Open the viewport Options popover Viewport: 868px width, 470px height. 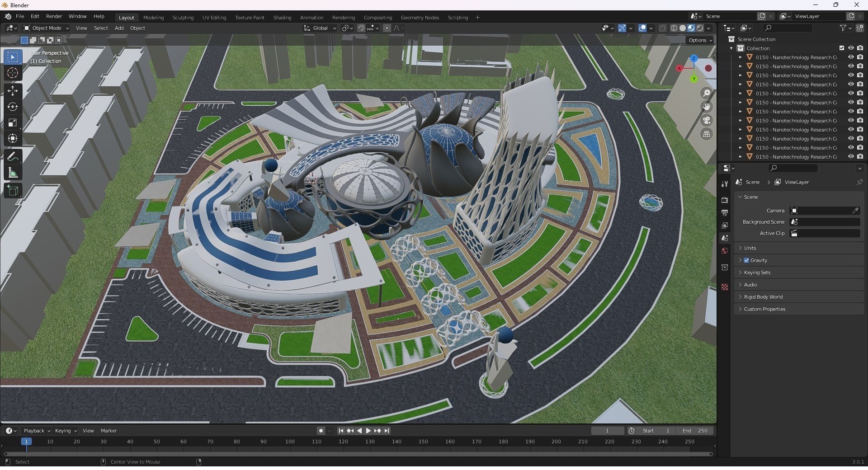point(699,40)
